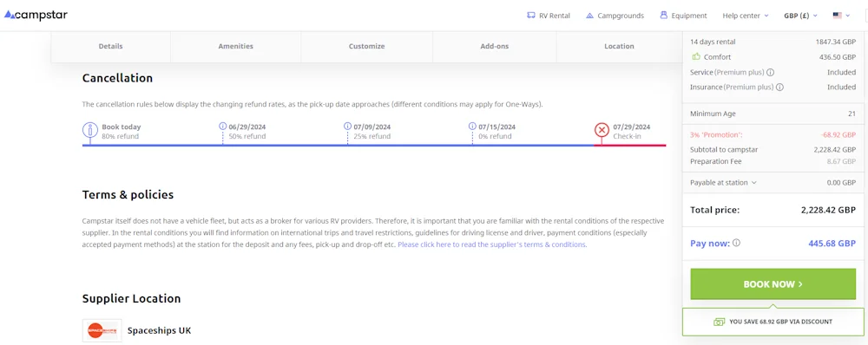Image resolution: width=868 pixels, height=345 pixels.
Task: Click the Minimum Age row
Action: coord(773,114)
